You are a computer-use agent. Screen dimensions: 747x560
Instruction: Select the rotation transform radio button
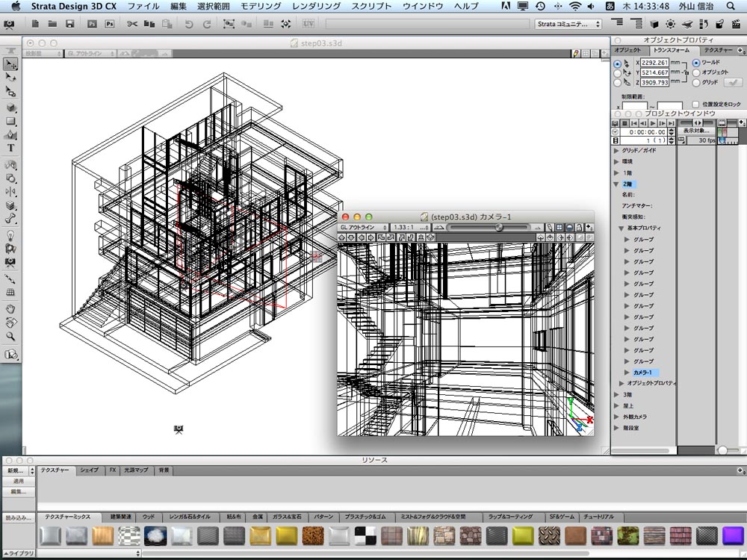(x=618, y=73)
